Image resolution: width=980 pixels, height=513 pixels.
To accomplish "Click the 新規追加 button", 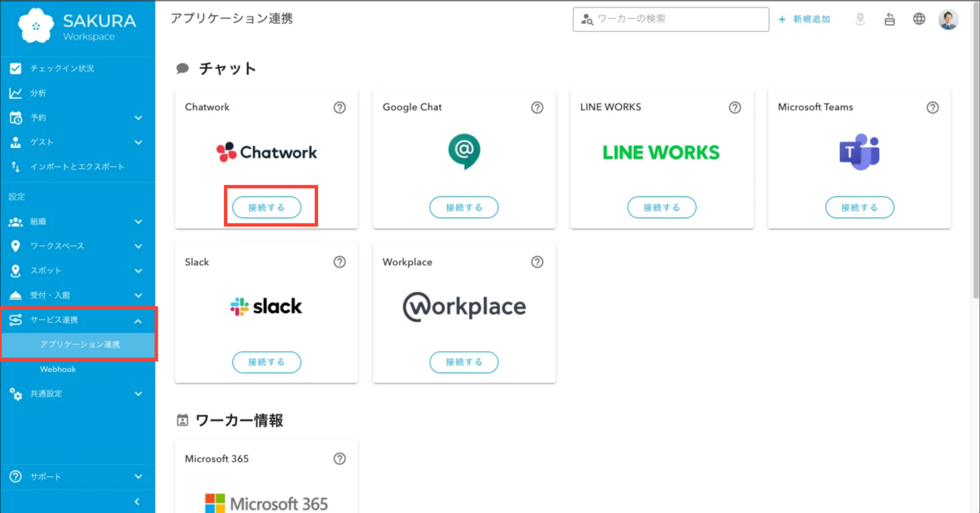I will [x=805, y=19].
